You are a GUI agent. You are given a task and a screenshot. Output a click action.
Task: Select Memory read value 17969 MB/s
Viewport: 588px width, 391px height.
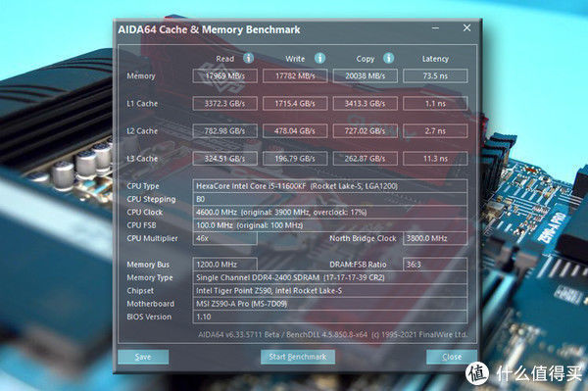tap(225, 75)
